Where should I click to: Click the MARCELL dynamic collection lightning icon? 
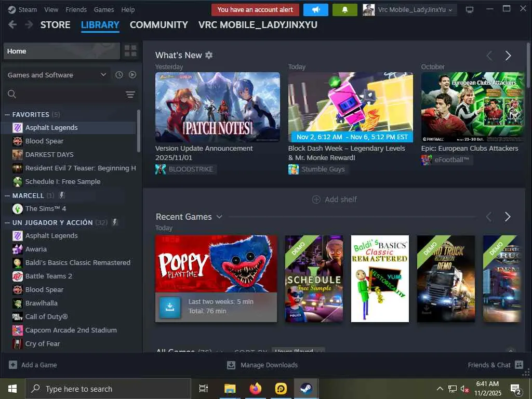[x=62, y=195]
